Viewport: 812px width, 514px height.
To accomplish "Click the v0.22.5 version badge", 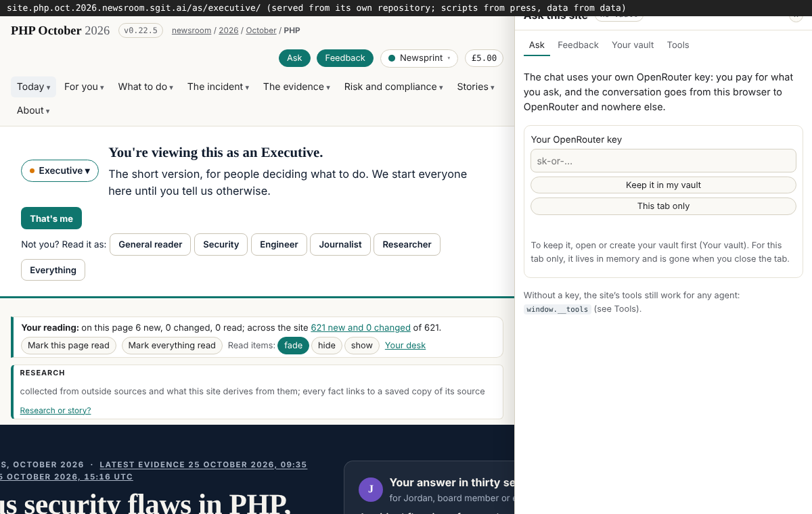I will (x=141, y=30).
